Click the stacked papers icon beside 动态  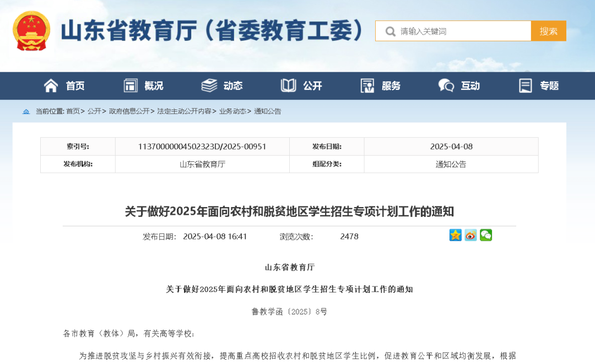(x=209, y=86)
